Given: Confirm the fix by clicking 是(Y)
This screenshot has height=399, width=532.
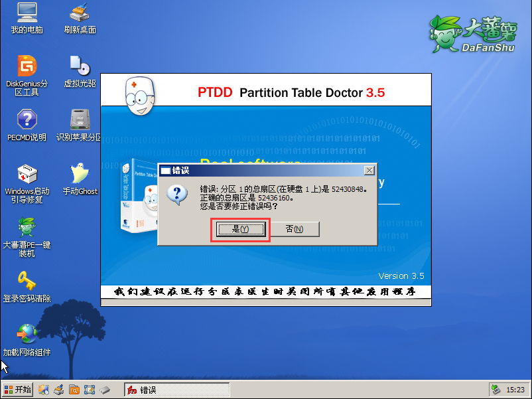Looking at the screenshot, I should pyautogui.click(x=240, y=229).
